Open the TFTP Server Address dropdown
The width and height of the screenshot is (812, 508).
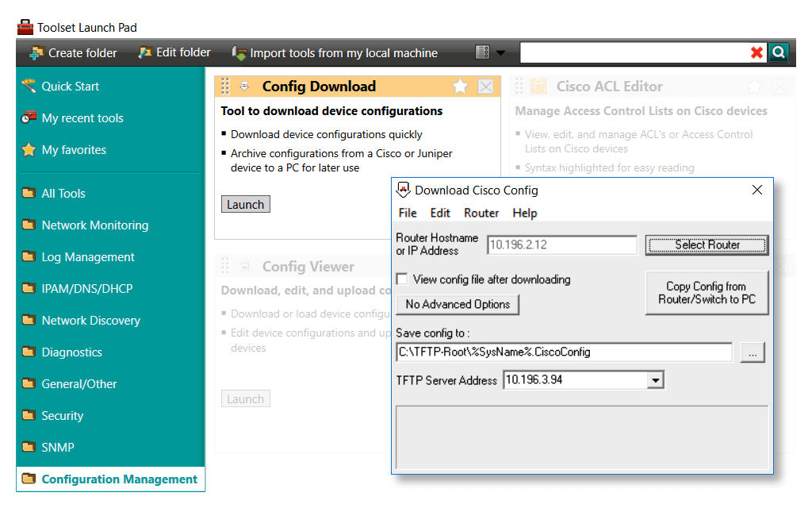pyautogui.click(x=656, y=379)
